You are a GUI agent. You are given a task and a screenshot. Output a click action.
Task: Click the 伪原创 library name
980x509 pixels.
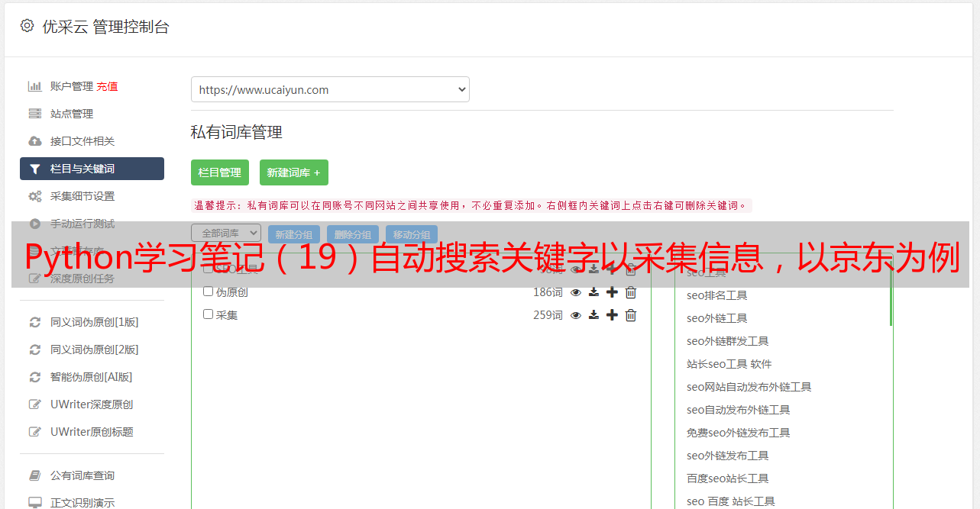(x=231, y=292)
